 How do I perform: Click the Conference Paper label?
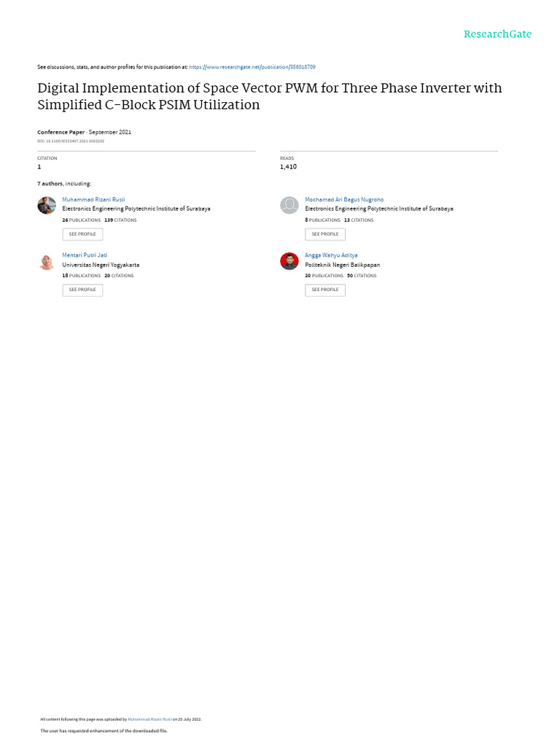pos(61,132)
